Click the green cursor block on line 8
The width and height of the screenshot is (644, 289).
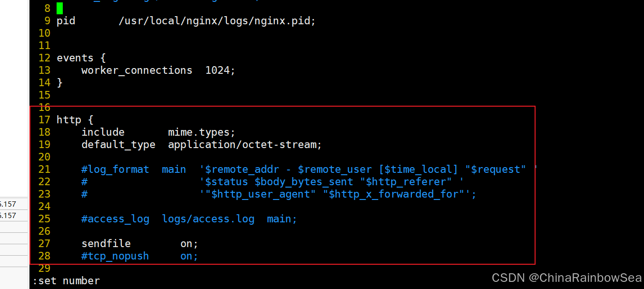coord(59,8)
